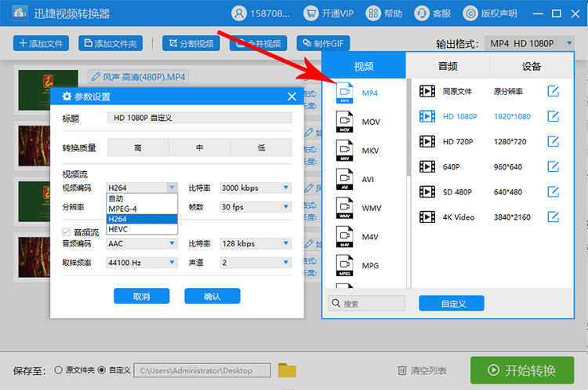
Task: Open the VIP shopping cart icon
Action: point(310,13)
